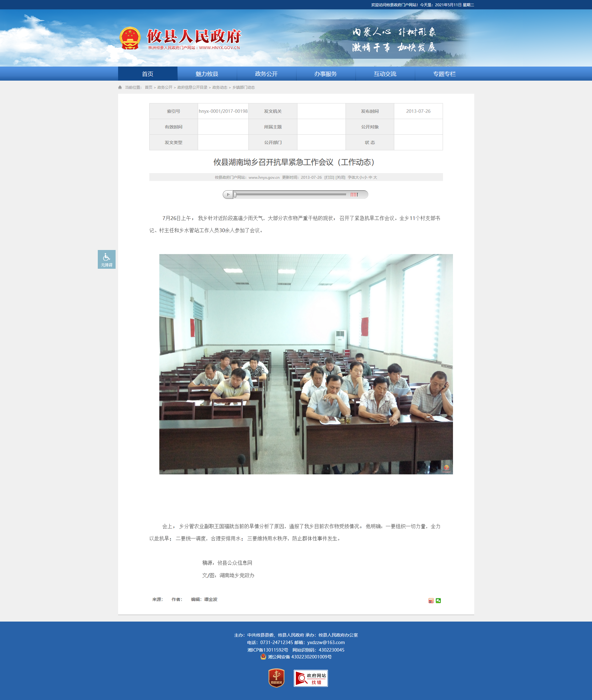
Task: Go to 办事服务 in navigation bar
Action: [326, 74]
